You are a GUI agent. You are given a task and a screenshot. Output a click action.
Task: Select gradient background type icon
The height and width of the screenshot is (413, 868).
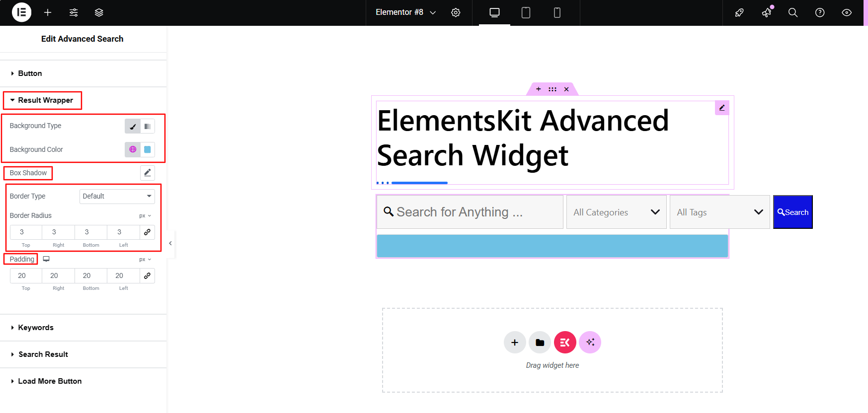click(148, 126)
